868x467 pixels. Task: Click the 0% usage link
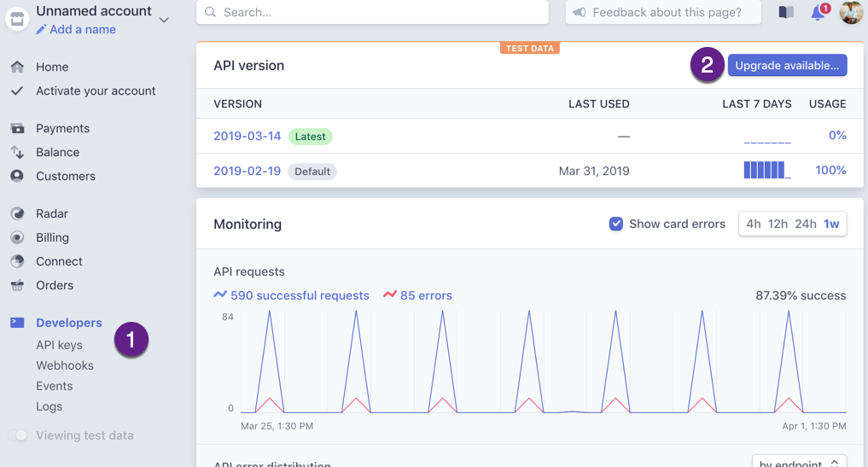point(837,135)
